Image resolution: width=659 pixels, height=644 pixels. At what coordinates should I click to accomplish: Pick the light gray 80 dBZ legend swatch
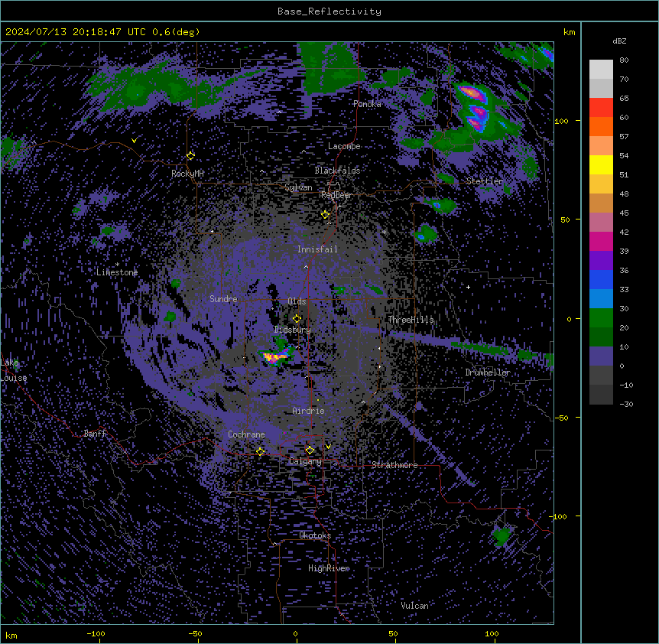coord(601,70)
